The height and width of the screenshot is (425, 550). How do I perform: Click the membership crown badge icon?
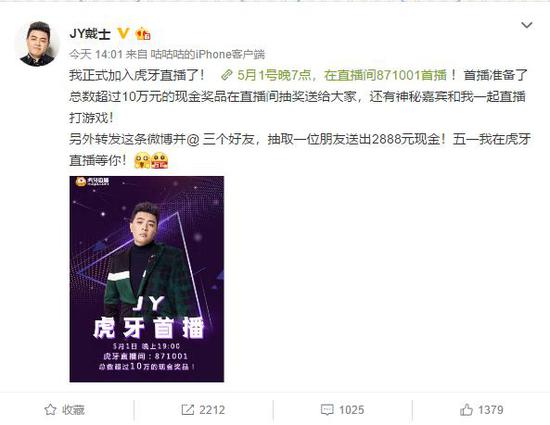pos(143,34)
